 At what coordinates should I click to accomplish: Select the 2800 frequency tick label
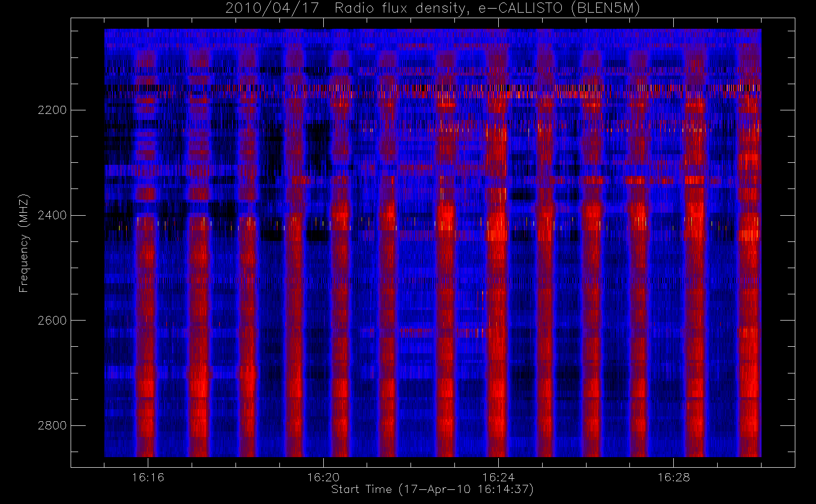pos(52,425)
